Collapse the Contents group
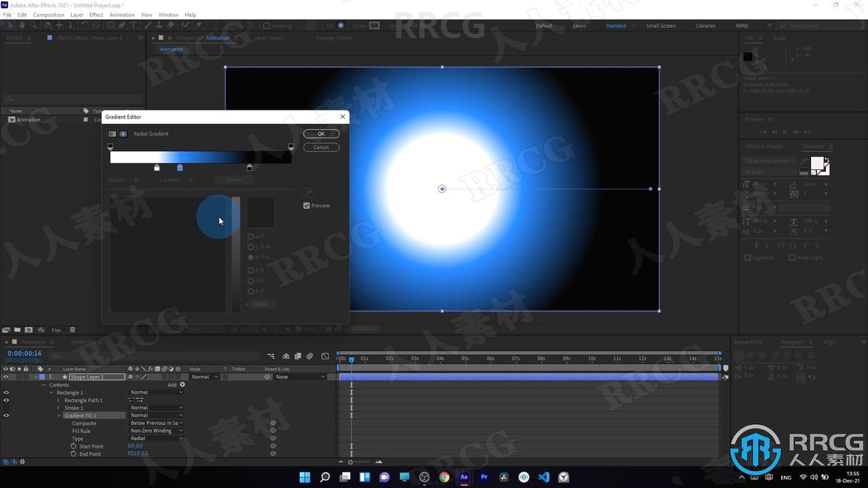The height and width of the screenshot is (488, 868). (x=43, y=385)
